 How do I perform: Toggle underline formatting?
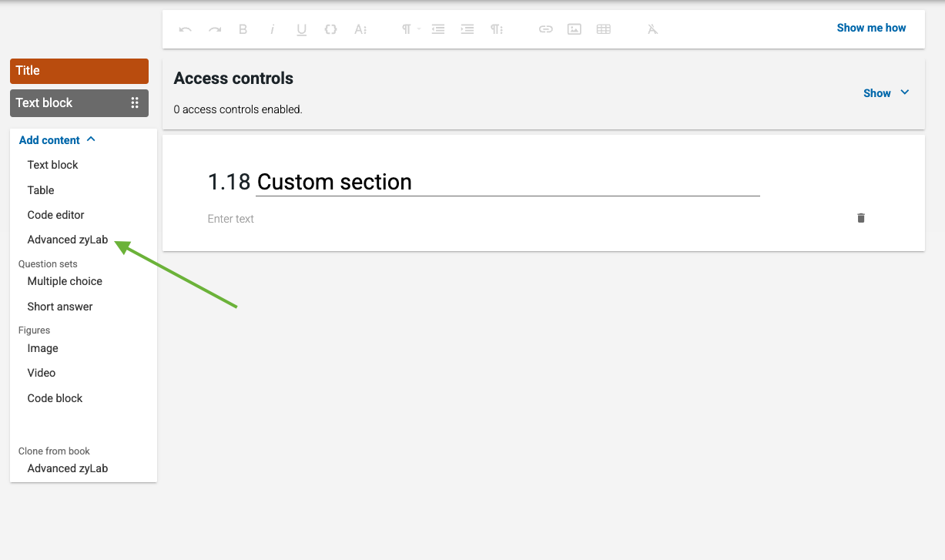pyautogui.click(x=301, y=29)
